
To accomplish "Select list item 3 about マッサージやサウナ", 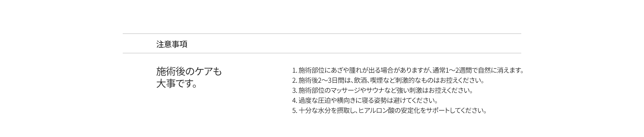I will 382,90.
